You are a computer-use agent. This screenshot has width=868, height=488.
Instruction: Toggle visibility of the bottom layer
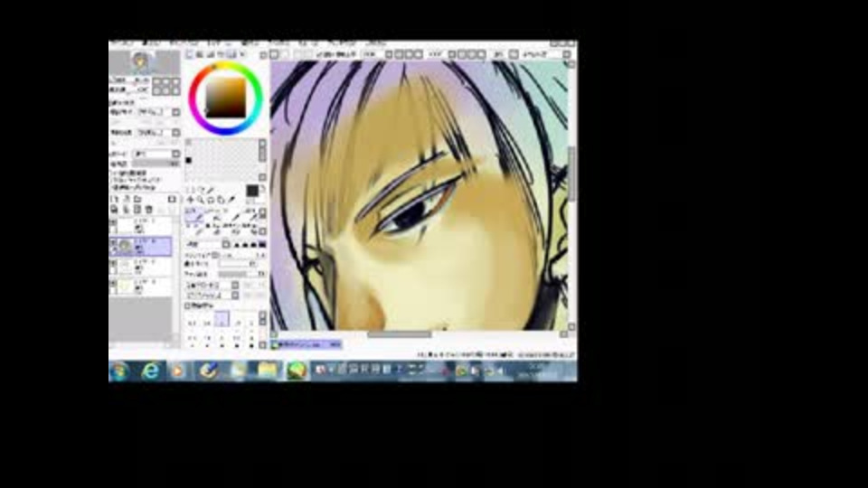113,284
